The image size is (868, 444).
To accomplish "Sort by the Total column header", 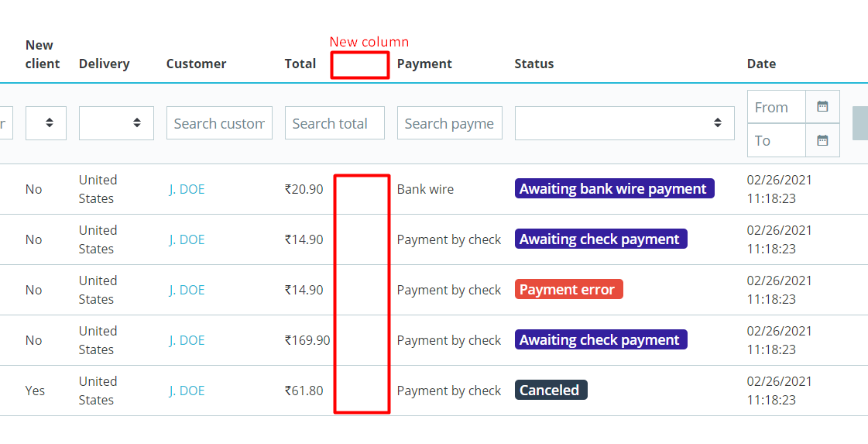I will click(x=300, y=64).
